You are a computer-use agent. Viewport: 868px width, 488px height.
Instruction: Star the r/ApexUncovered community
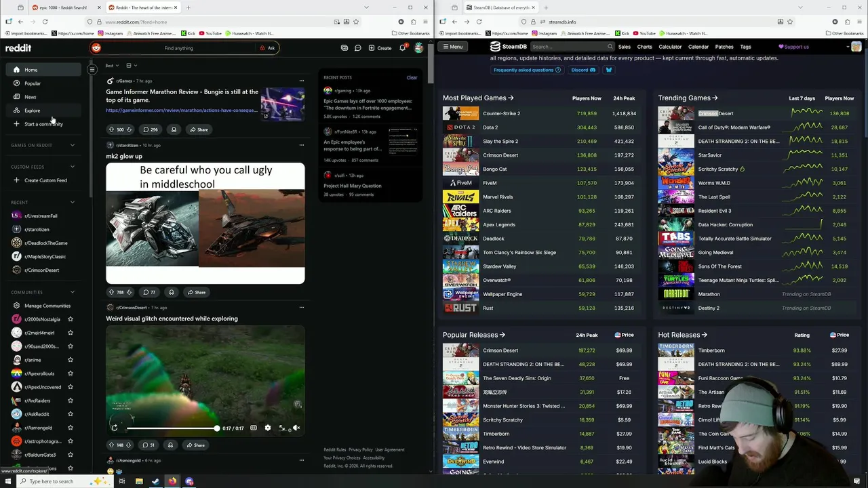(70, 387)
